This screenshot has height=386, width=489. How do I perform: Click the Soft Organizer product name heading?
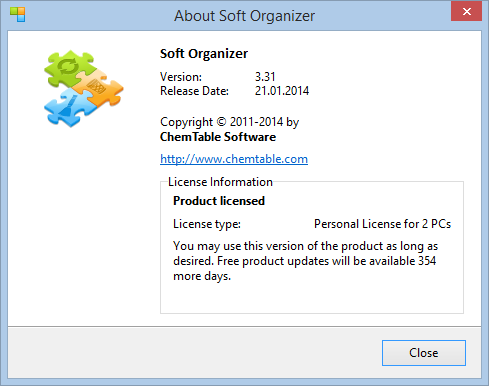coord(204,54)
